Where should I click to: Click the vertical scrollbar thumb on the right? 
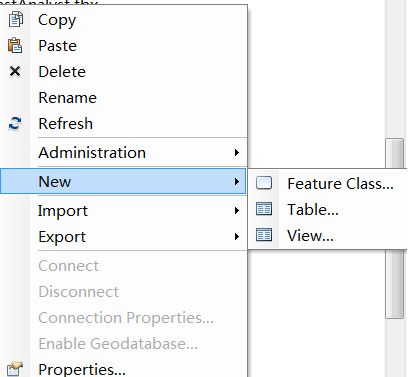pyautogui.click(x=395, y=229)
